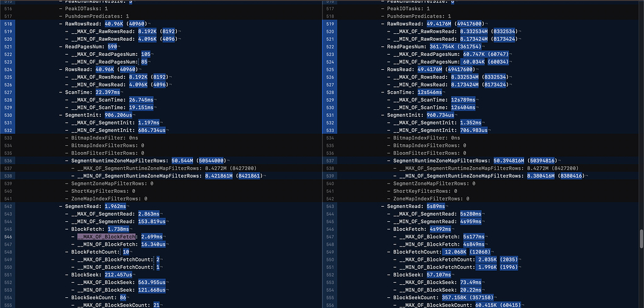Select BlockSeek value 212.457us

tap(118, 275)
